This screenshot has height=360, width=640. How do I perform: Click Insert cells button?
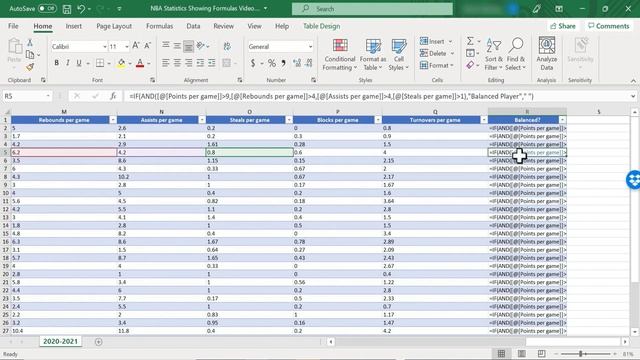436,41
